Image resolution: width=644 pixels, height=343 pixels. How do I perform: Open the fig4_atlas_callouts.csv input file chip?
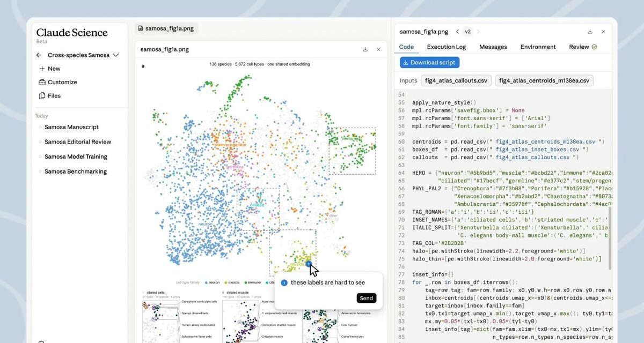[x=456, y=81]
